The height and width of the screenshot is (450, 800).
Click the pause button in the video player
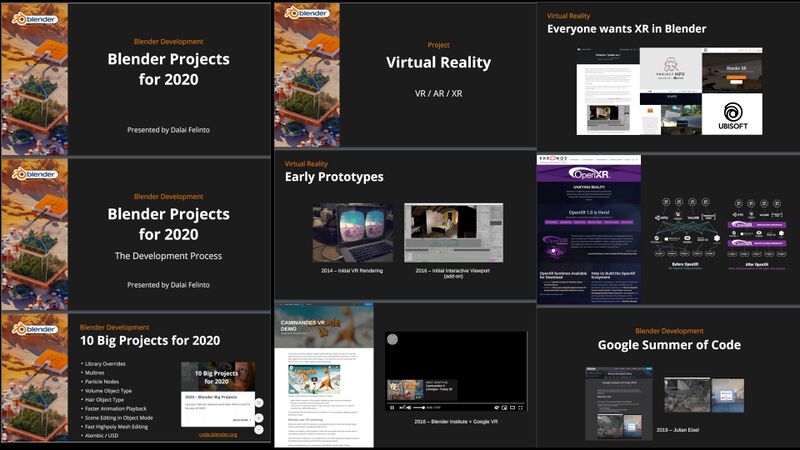[x=391, y=408]
